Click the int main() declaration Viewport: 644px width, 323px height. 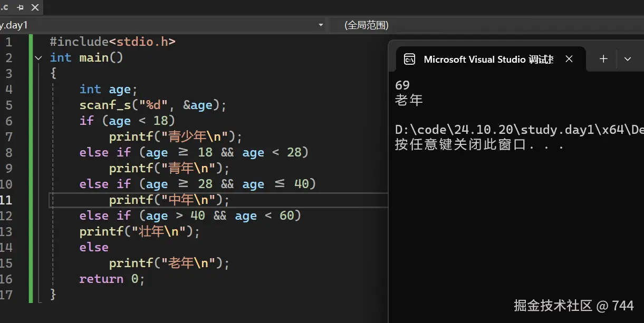click(86, 57)
